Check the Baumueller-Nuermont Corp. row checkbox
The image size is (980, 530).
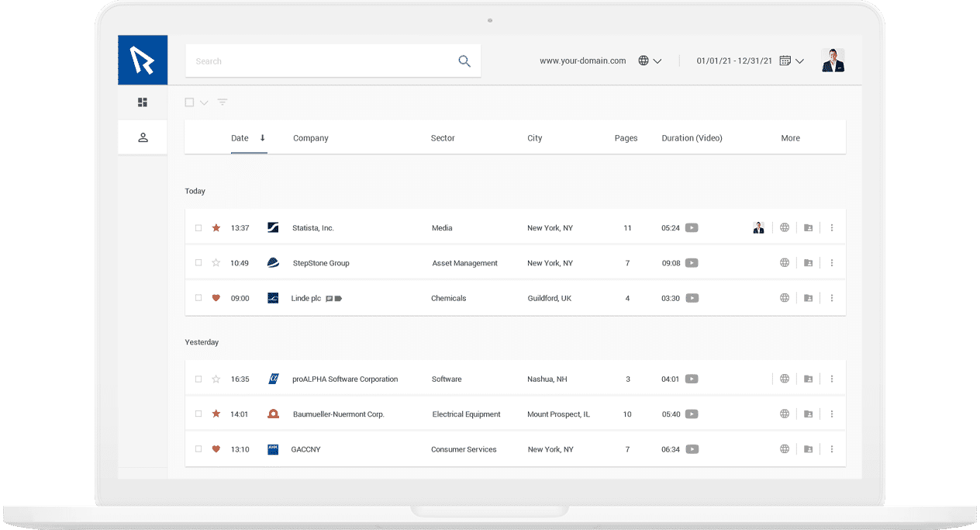click(198, 414)
